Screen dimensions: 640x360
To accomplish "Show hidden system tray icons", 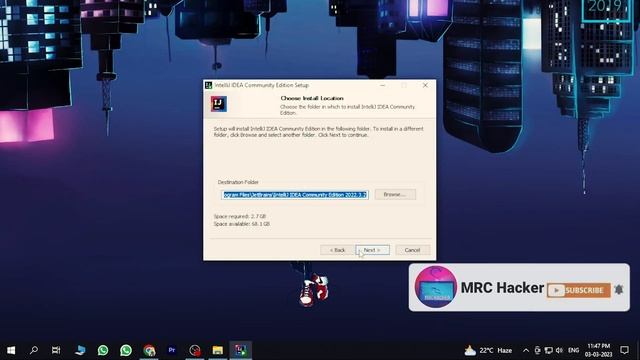I will coord(526,350).
